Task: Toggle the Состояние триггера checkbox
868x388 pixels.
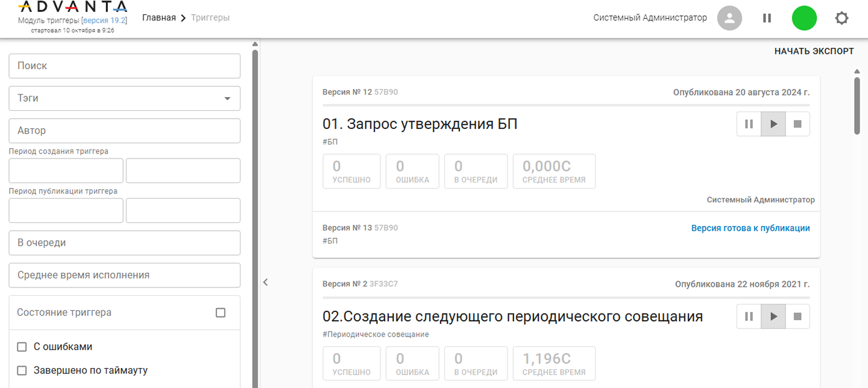Action: click(x=221, y=313)
